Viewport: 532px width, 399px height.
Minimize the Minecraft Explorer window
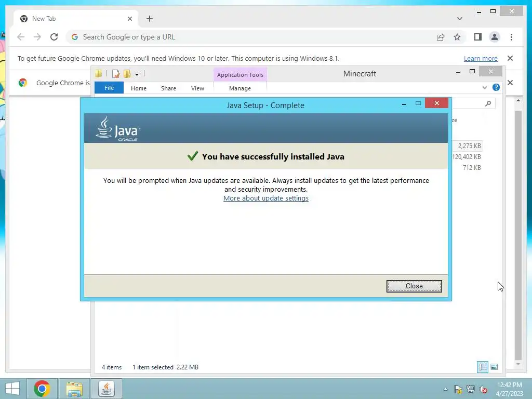(458, 72)
